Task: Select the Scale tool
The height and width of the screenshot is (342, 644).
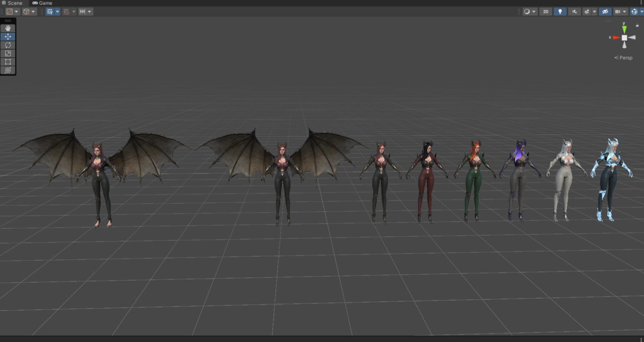Action: pos(8,53)
